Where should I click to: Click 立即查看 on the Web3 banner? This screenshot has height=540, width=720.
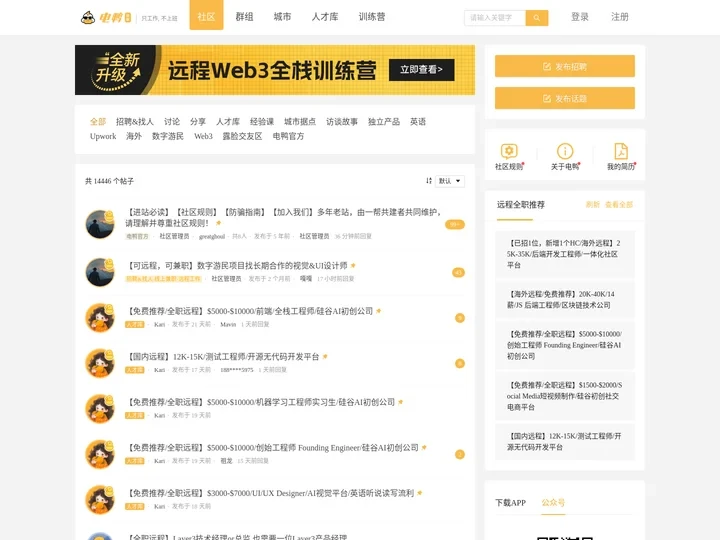[x=422, y=70]
